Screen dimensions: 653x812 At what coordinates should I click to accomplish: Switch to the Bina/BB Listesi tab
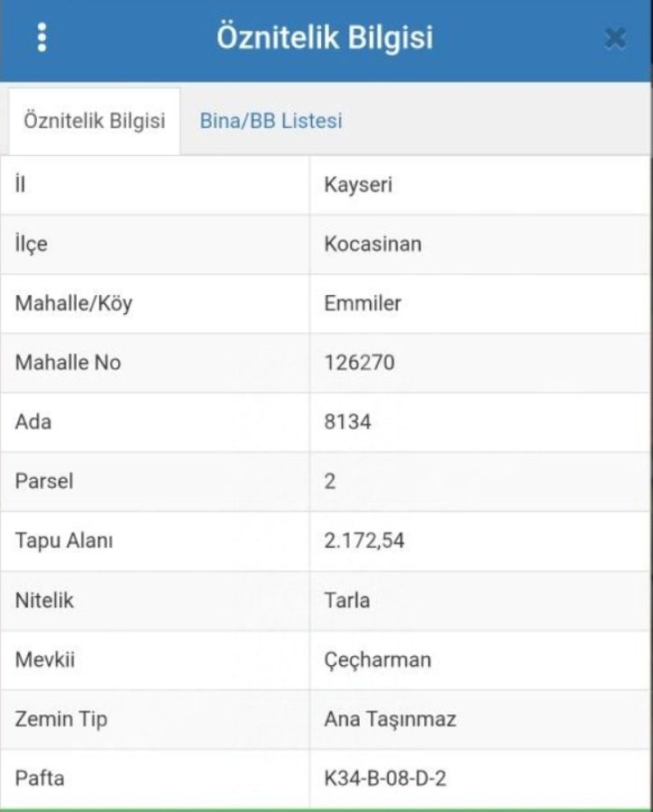271,121
